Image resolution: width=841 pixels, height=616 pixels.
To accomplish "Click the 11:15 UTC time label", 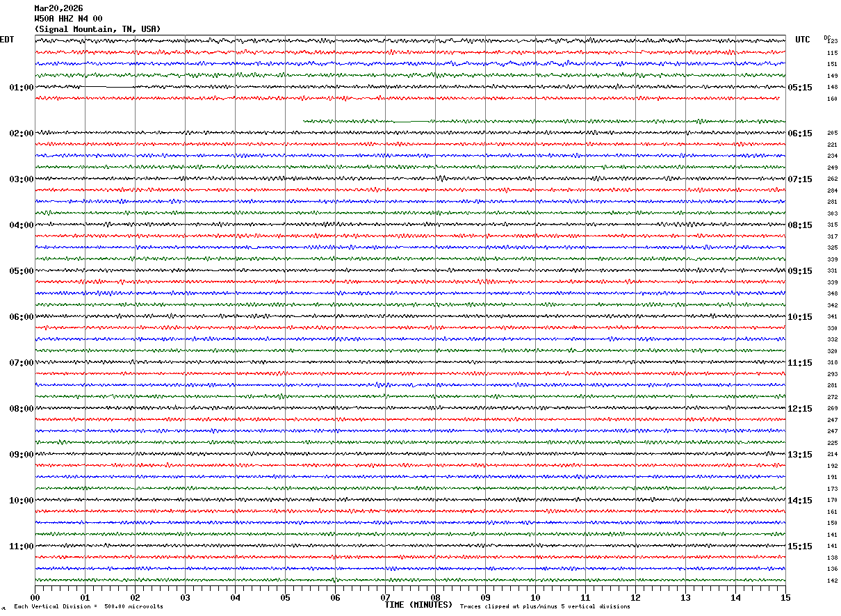I will (800, 363).
